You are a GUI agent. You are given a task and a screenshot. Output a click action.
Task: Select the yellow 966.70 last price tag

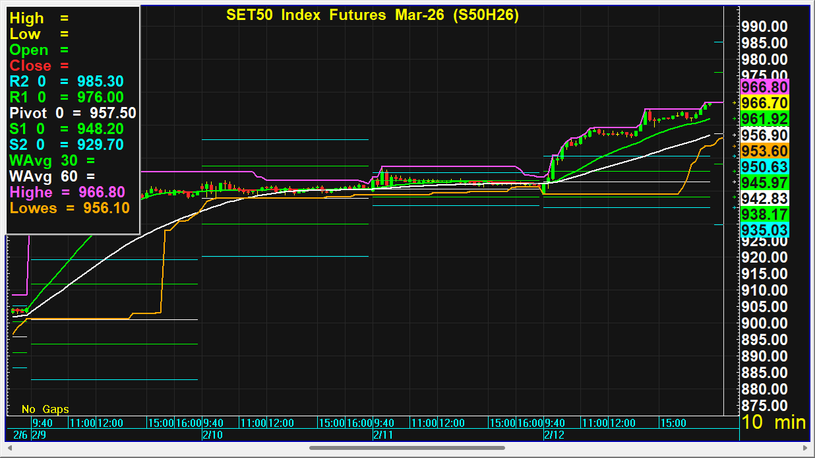(763, 103)
